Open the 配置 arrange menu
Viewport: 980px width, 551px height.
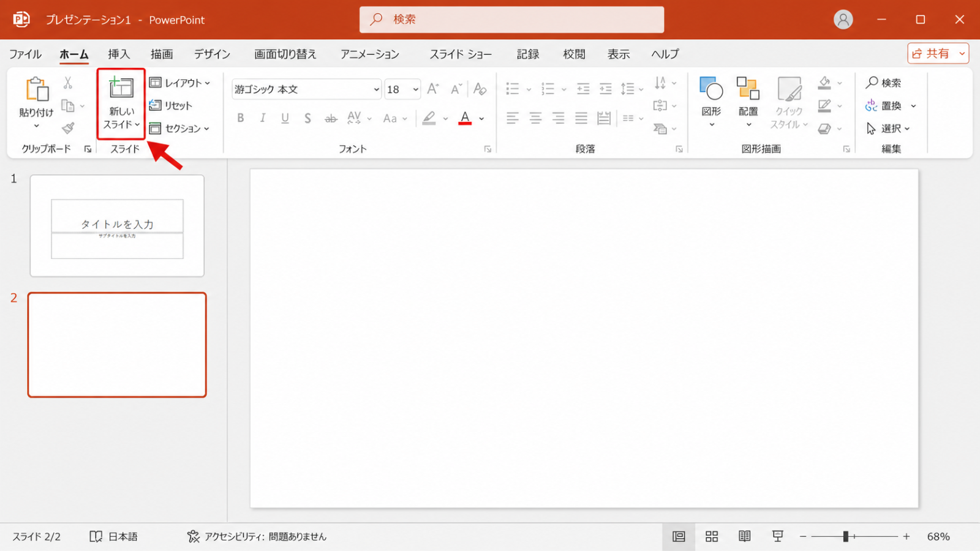pyautogui.click(x=748, y=102)
